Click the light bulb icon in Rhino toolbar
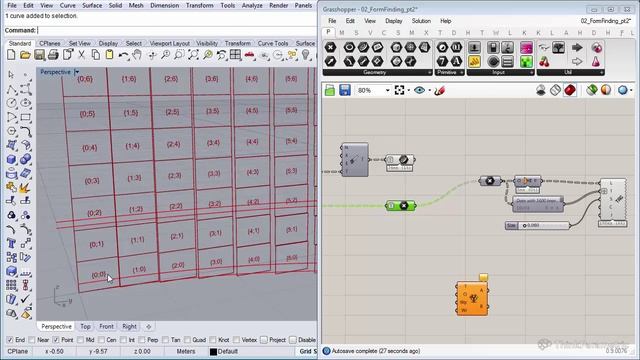The height and width of the screenshot is (360, 640). click(x=306, y=55)
